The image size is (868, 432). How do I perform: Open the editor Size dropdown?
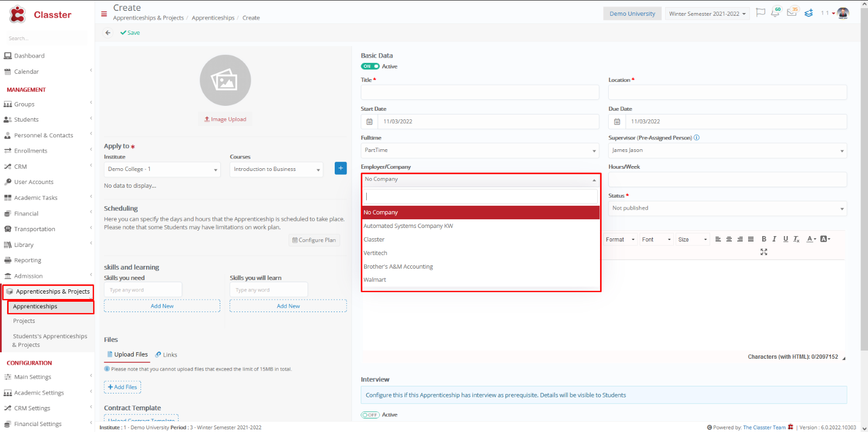click(x=693, y=239)
